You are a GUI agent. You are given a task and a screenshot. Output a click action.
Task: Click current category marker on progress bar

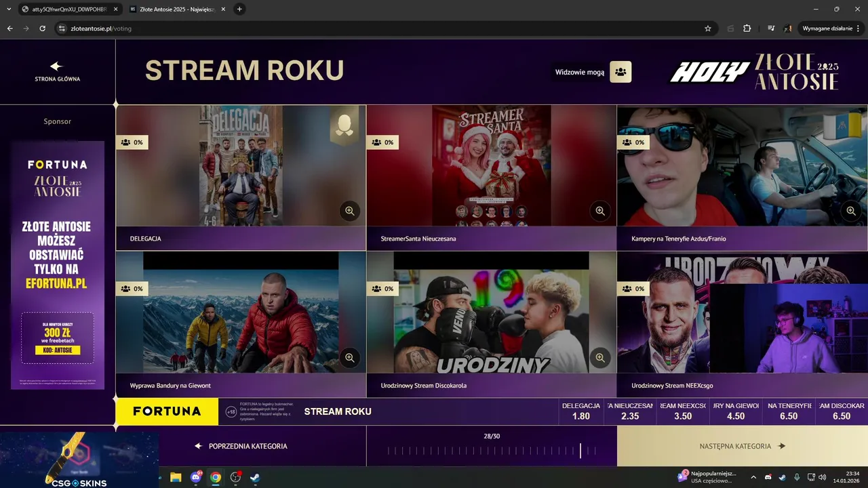tap(580, 451)
